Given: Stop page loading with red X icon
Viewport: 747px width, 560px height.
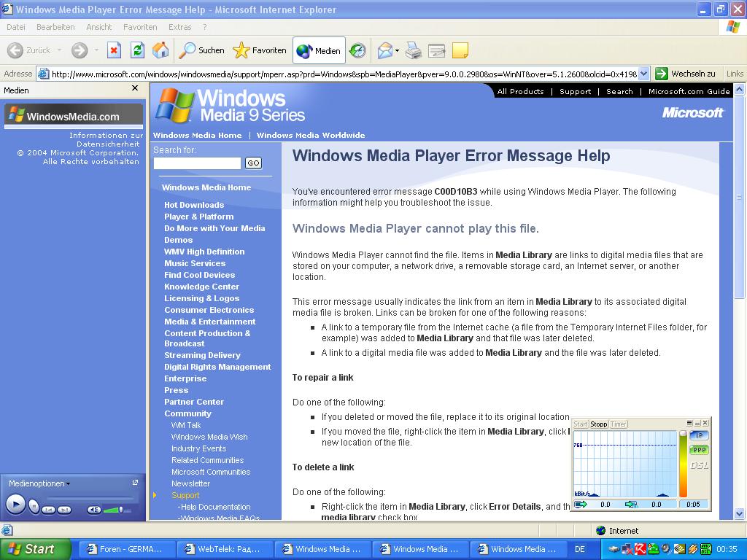Looking at the screenshot, I should click(x=114, y=50).
